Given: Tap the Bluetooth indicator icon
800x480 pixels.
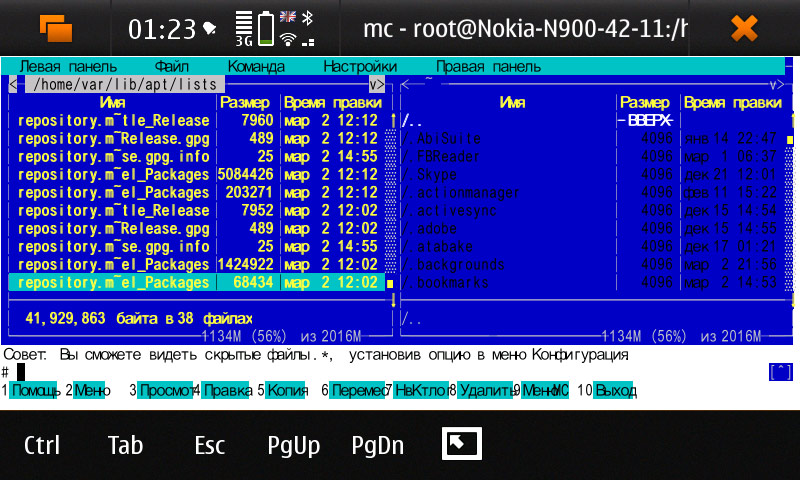Looking at the screenshot, I should [309, 17].
